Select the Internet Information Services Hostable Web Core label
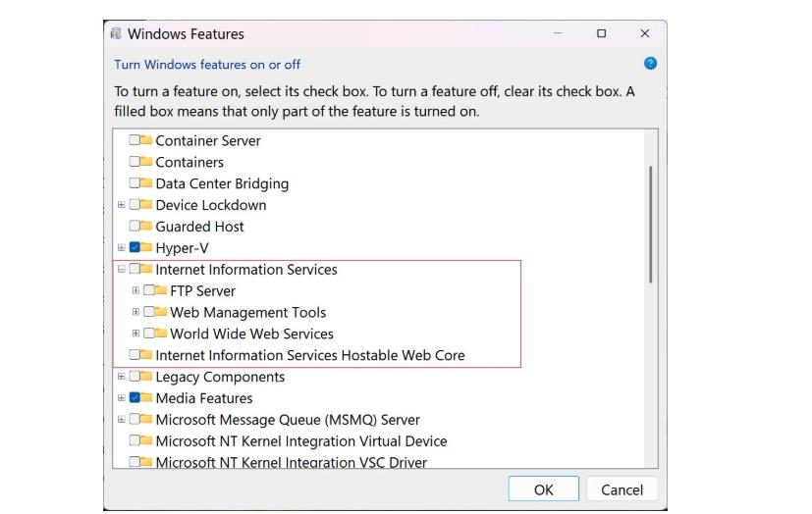Viewport: 812px width, 514px height. (x=310, y=355)
